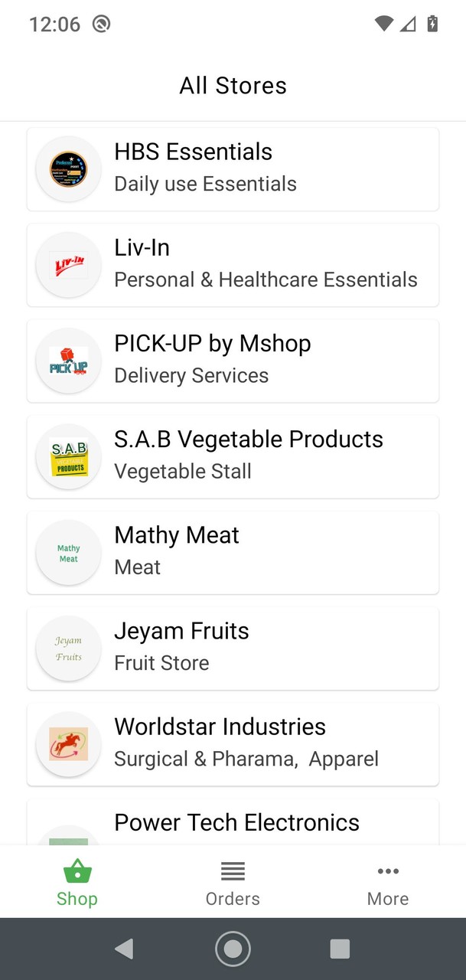Open the More tab
This screenshot has height=980, width=466.
(388, 883)
